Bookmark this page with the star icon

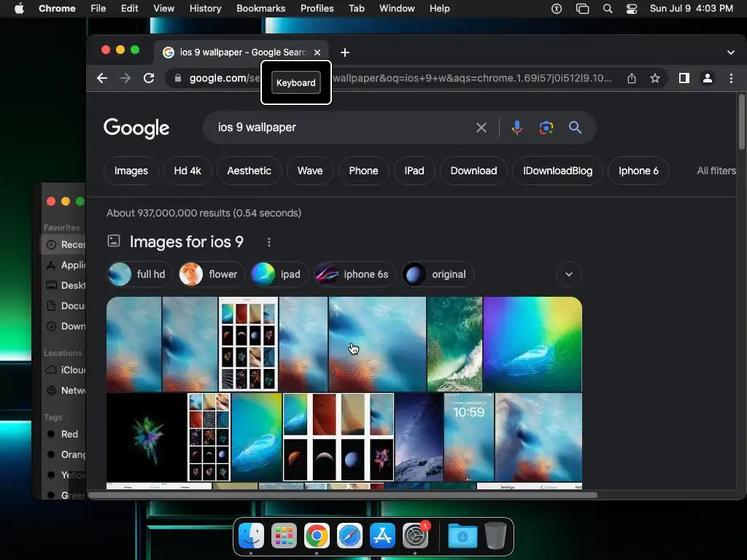pyautogui.click(x=655, y=78)
